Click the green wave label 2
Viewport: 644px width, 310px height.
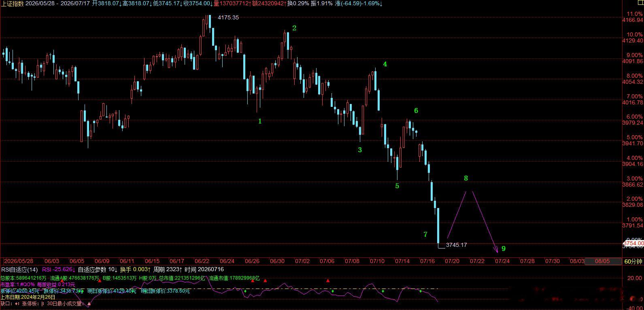(294, 28)
